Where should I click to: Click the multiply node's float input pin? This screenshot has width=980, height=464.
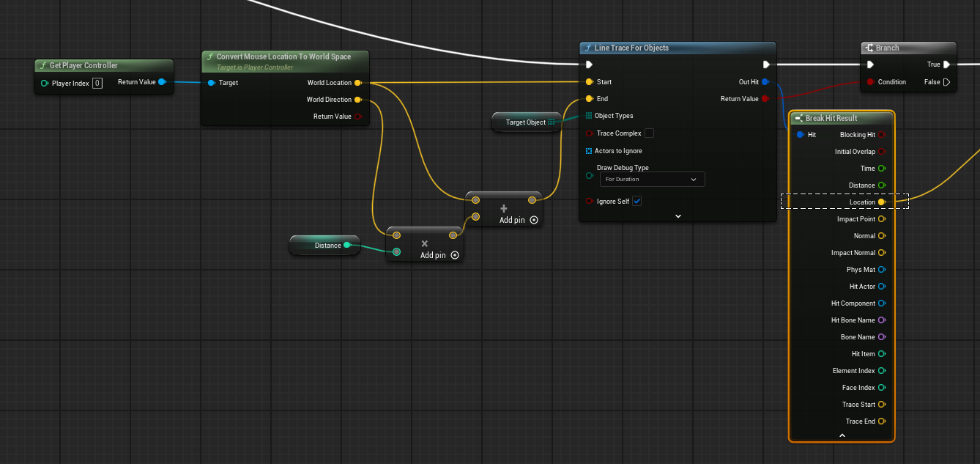pos(396,252)
